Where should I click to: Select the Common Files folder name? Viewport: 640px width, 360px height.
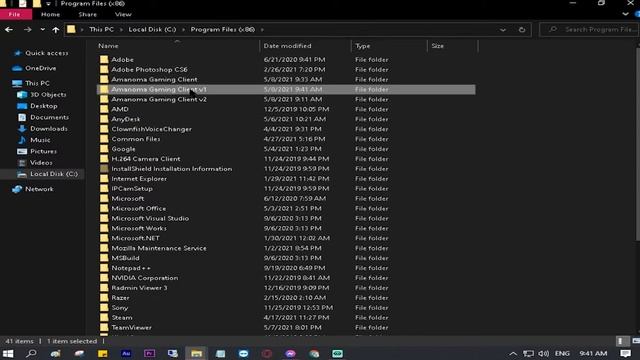136,139
